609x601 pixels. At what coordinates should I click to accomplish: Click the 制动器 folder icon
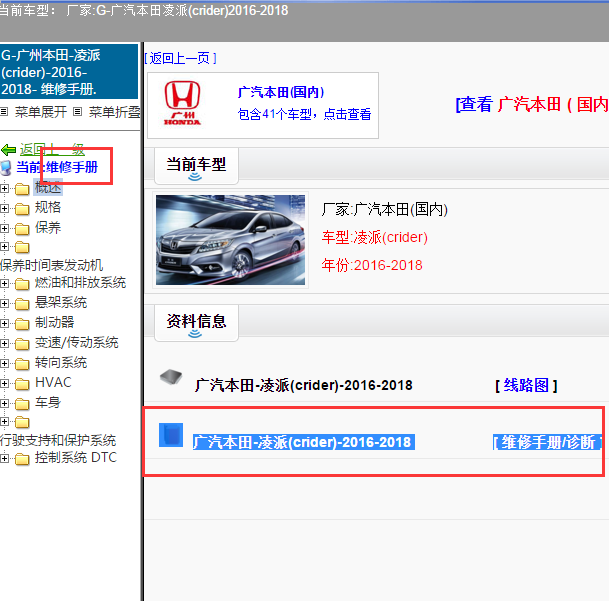(22, 324)
